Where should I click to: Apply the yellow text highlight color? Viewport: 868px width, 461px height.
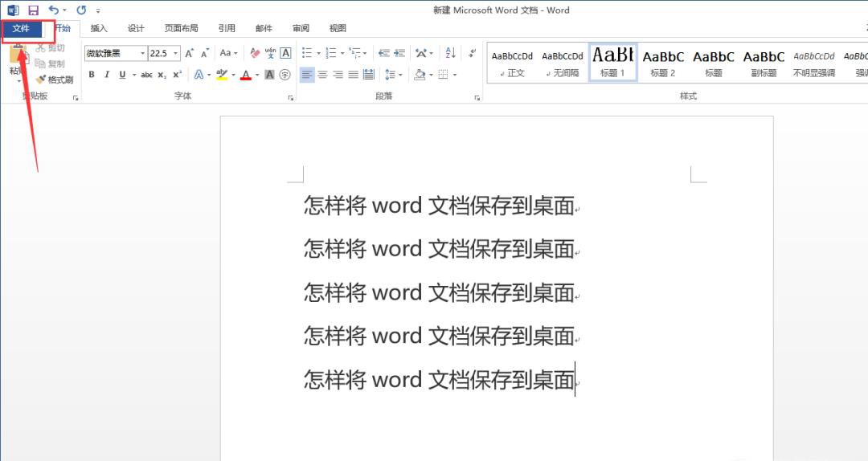pos(222,75)
